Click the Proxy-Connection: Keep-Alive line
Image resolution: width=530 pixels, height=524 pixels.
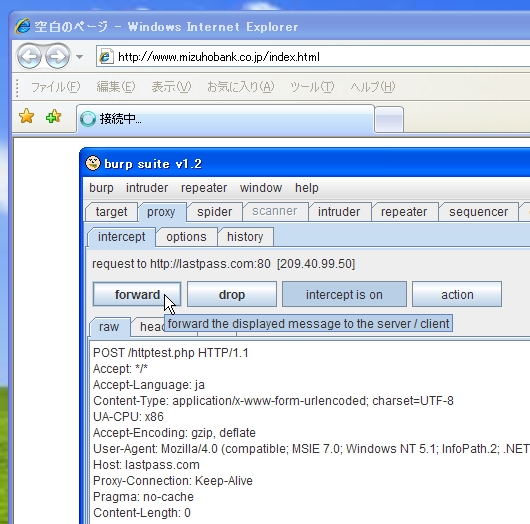tap(173, 481)
